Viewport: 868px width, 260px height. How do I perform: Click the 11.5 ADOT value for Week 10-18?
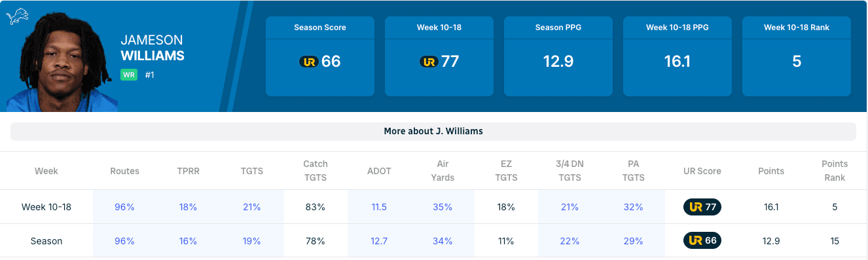[379, 207]
